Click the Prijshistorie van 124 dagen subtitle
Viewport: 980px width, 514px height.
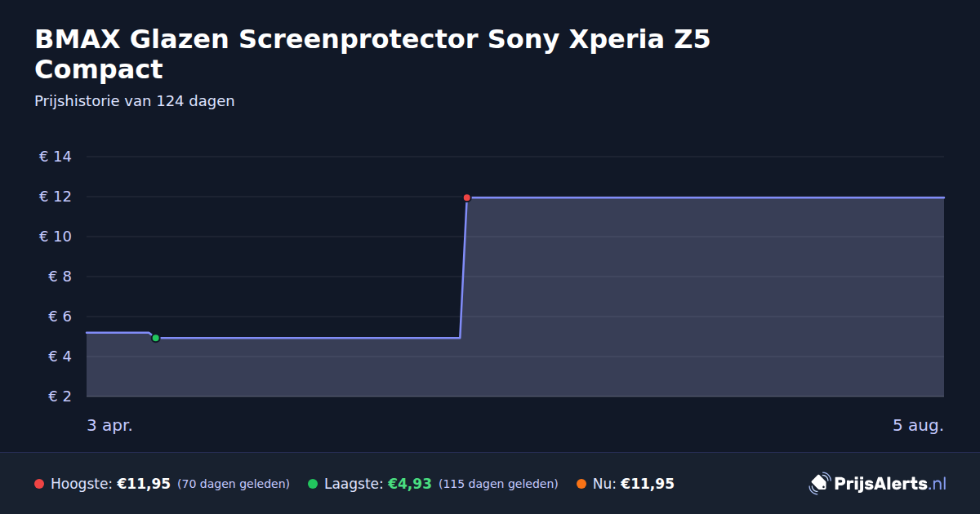pyautogui.click(x=135, y=101)
